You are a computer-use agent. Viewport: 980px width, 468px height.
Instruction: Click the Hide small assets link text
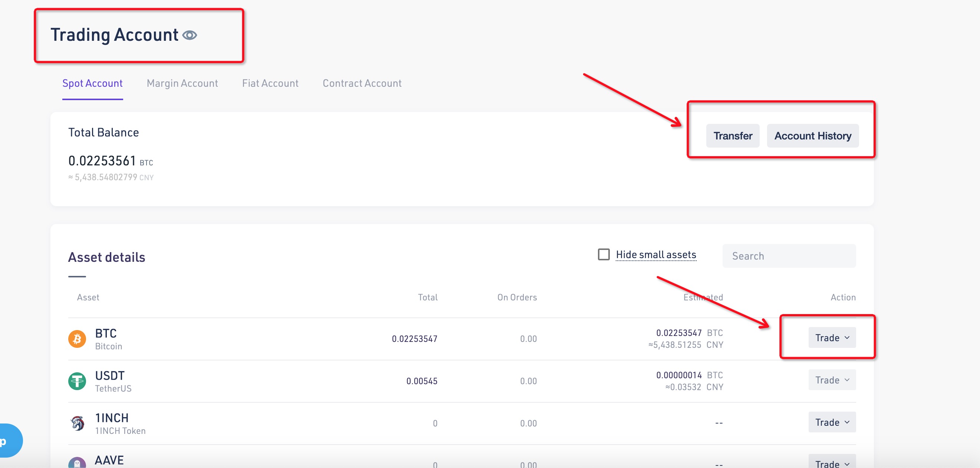coord(656,254)
